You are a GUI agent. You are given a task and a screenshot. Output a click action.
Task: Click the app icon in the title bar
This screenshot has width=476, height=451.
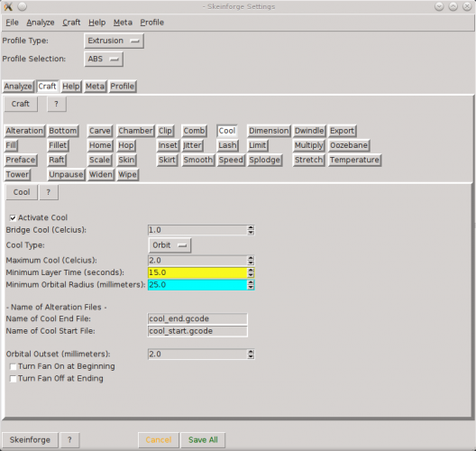click(x=8, y=6)
